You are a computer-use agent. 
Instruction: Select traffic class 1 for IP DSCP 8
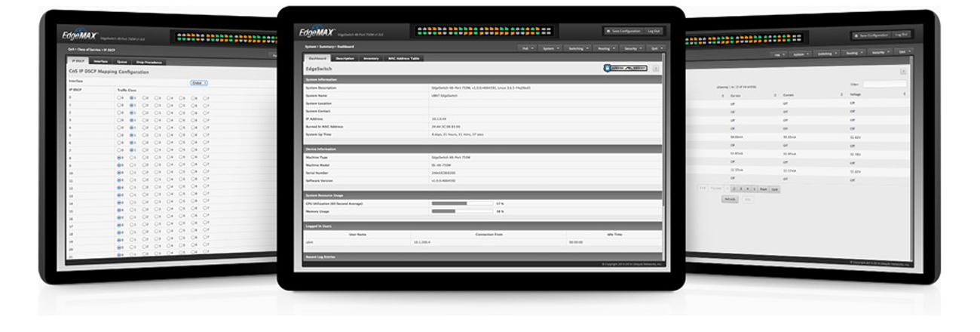(132, 157)
